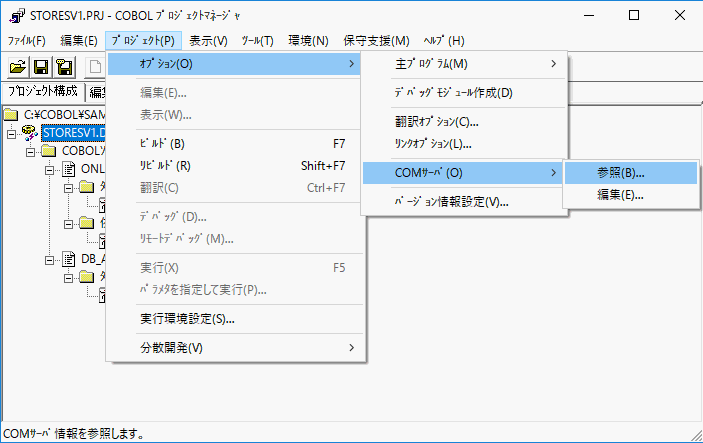Click the DB_A source file document icon

point(68,259)
